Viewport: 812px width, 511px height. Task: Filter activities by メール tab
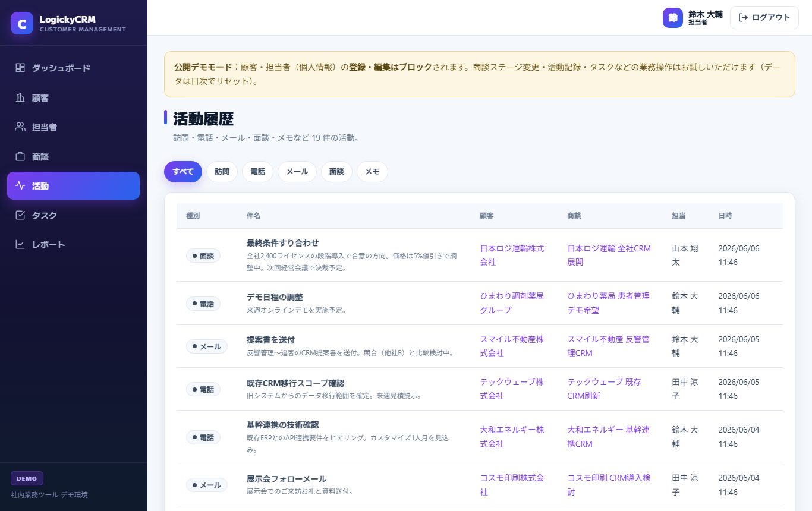click(297, 171)
